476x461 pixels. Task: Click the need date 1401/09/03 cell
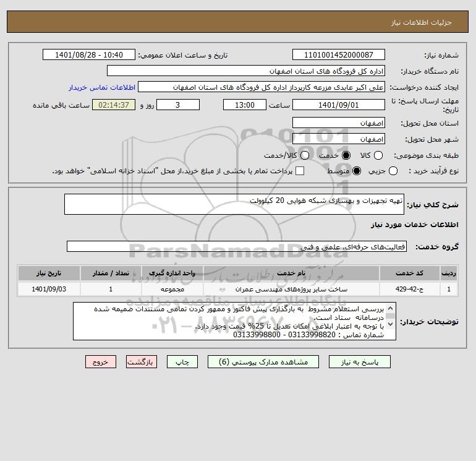pos(49,289)
